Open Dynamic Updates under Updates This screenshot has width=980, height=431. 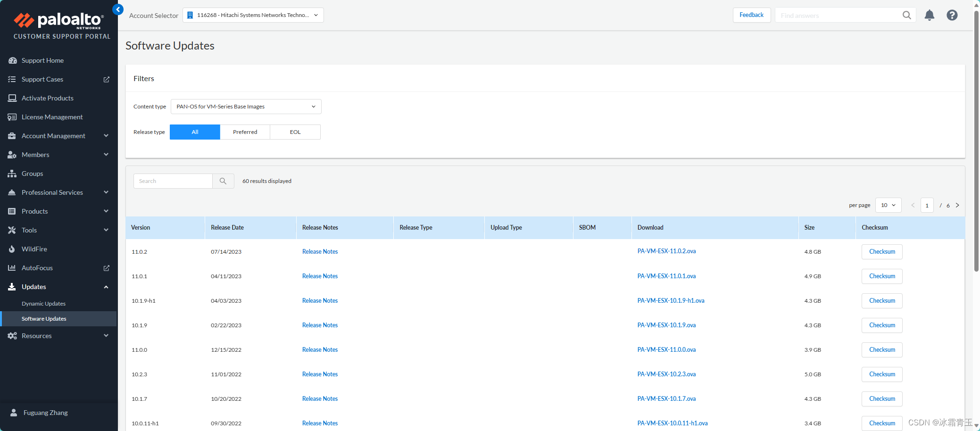point(43,303)
